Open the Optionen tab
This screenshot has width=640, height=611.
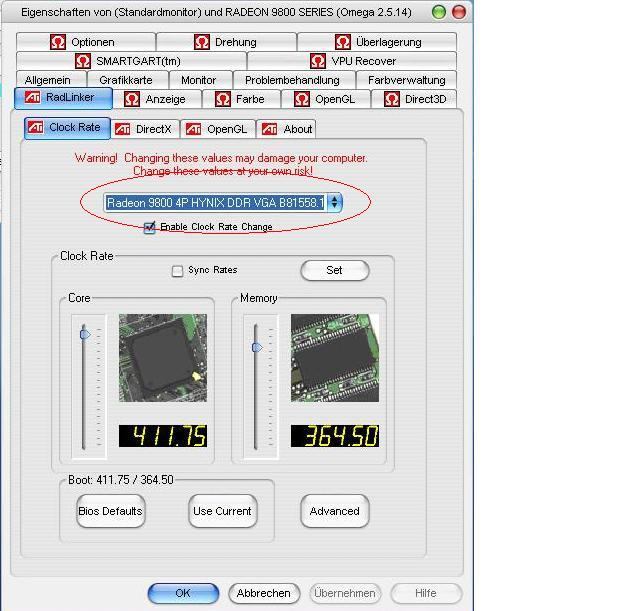(x=86, y=42)
